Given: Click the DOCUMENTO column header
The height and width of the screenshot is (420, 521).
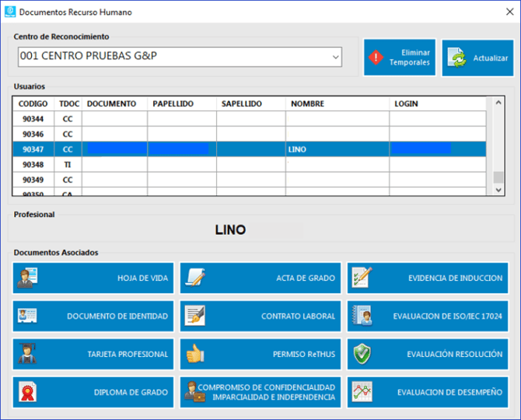Looking at the screenshot, I should click(x=114, y=103).
